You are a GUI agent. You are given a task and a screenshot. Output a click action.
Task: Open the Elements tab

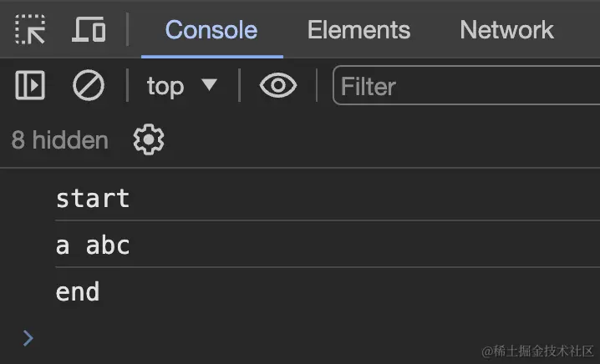tap(358, 30)
